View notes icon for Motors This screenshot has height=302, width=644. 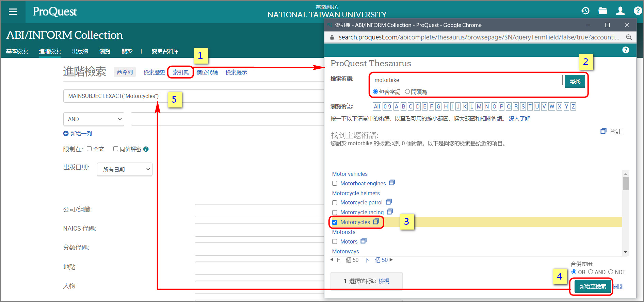(364, 241)
